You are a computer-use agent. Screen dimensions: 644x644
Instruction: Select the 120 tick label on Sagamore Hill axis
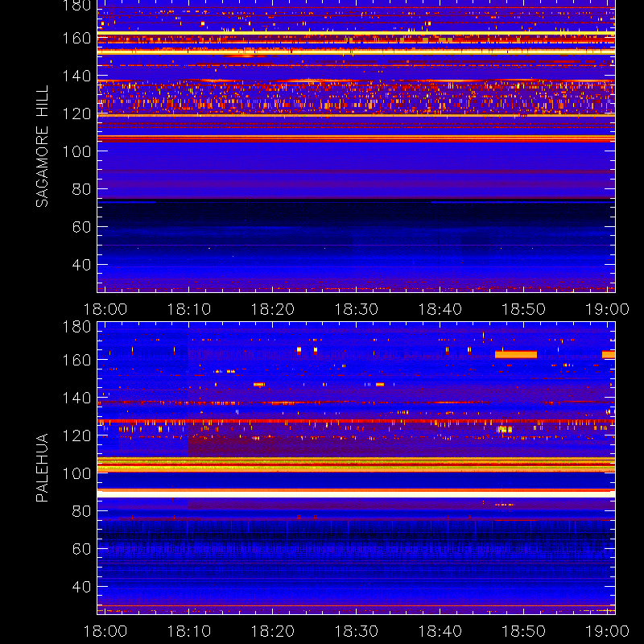tap(76, 114)
